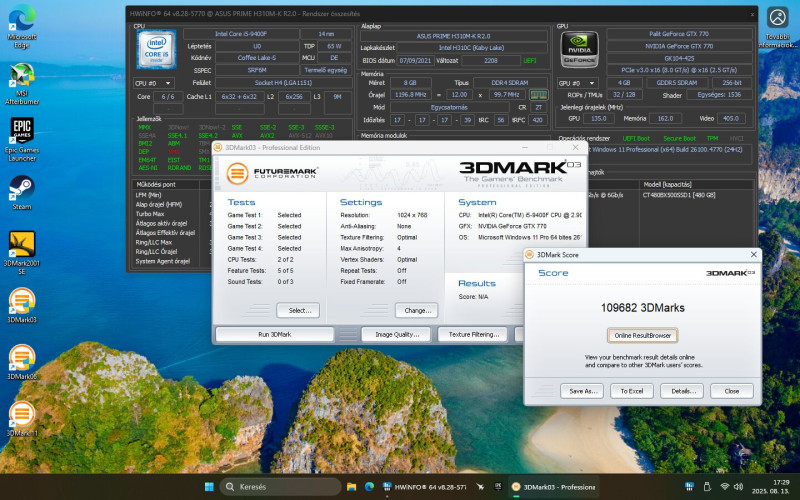
Task: Open Epic Games icon in taskbar
Action: point(498,487)
